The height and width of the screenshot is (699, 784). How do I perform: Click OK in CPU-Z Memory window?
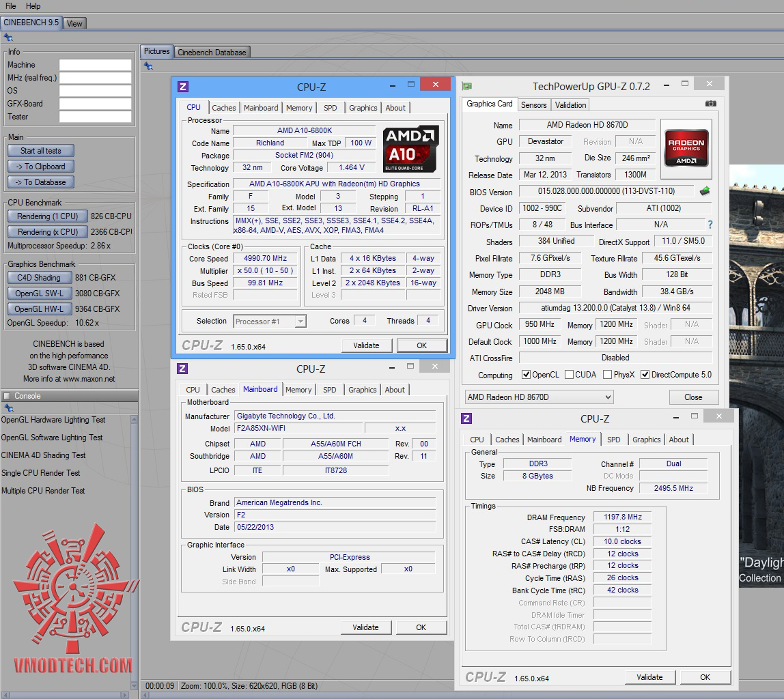coord(705,677)
